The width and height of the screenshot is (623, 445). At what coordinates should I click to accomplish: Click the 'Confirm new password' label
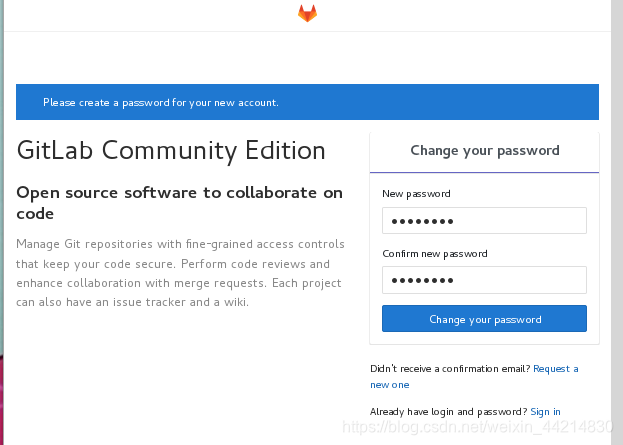click(x=435, y=254)
